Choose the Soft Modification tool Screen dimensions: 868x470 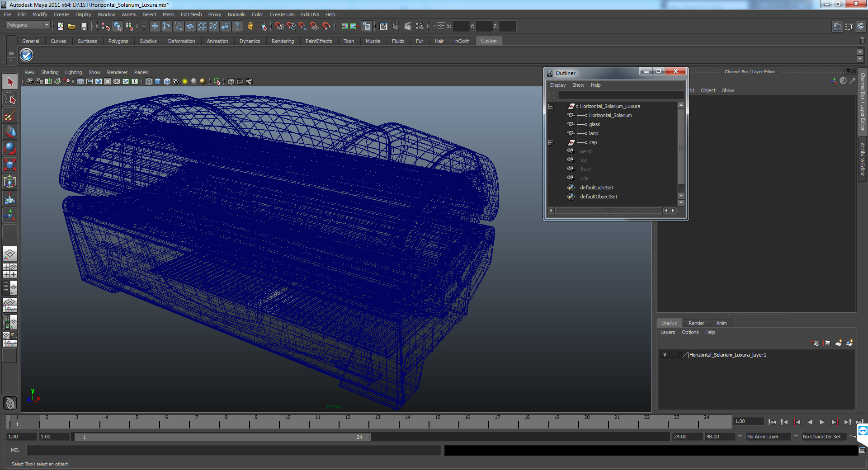[x=10, y=198]
